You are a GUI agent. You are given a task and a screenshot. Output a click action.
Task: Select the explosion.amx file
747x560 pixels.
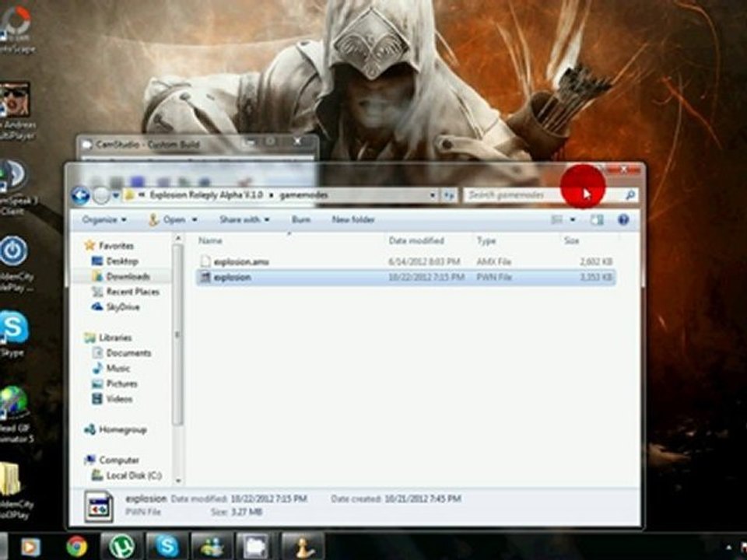pos(405,261)
